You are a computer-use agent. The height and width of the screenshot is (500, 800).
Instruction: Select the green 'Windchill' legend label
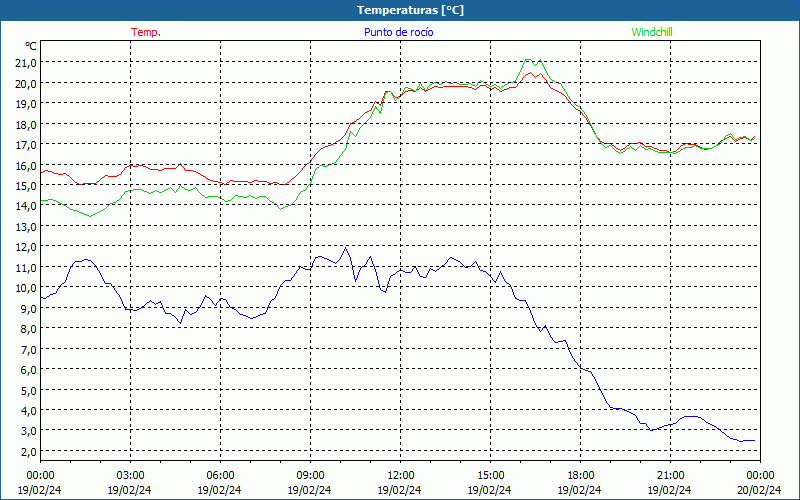click(x=652, y=32)
